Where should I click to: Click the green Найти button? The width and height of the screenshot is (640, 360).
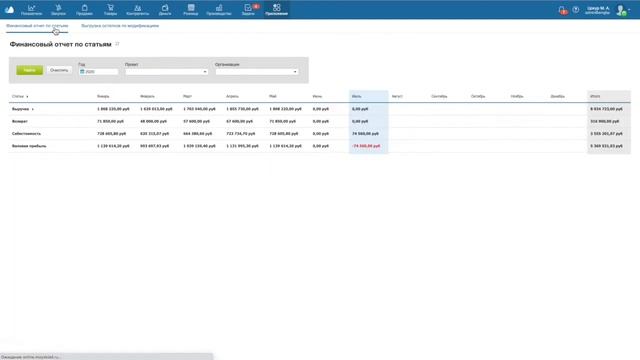tap(29, 70)
